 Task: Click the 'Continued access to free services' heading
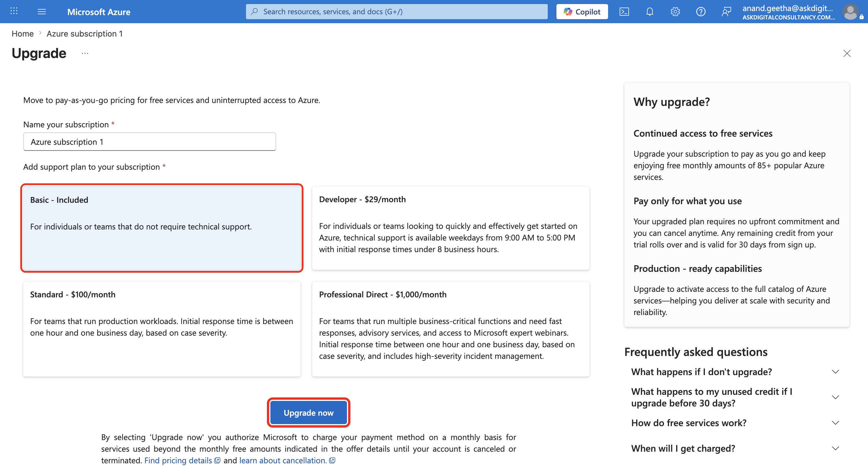[x=703, y=133]
